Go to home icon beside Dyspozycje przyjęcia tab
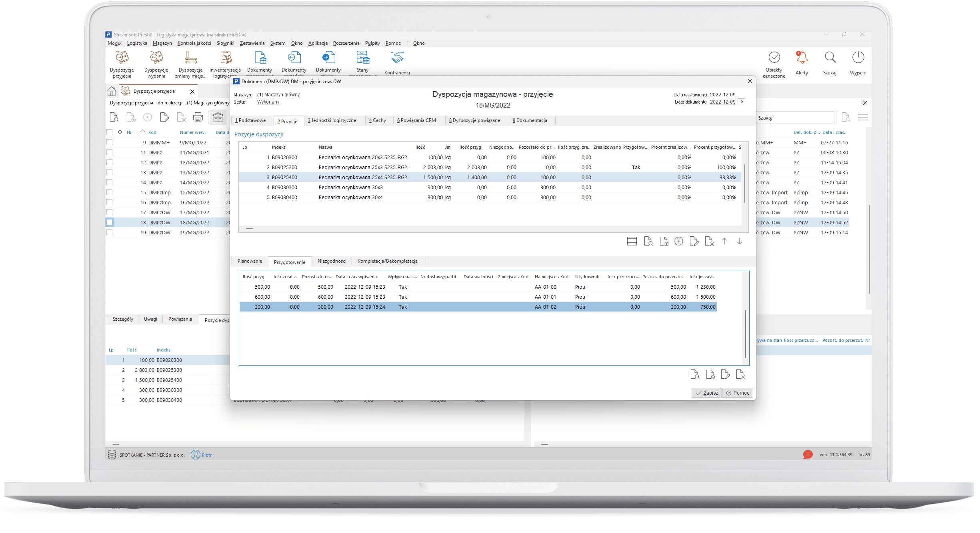Image resolution: width=980 pixels, height=533 pixels. click(x=112, y=92)
